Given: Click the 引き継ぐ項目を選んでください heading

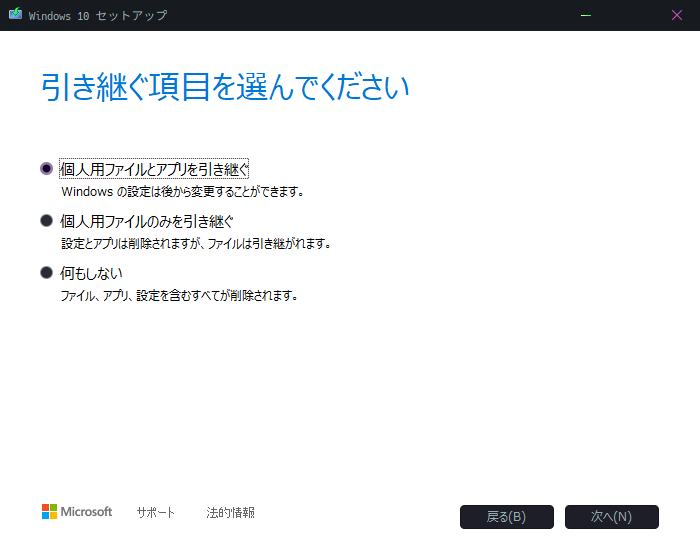Looking at the screenshot, I should point(225,87).
